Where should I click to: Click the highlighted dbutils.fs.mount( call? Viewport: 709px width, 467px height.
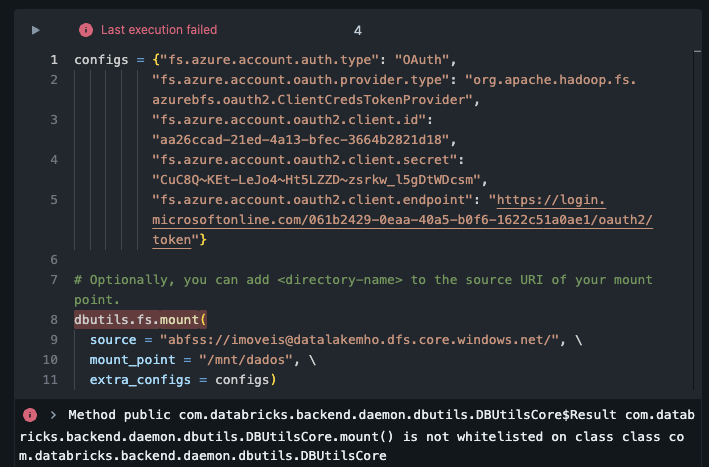(141, 320)
